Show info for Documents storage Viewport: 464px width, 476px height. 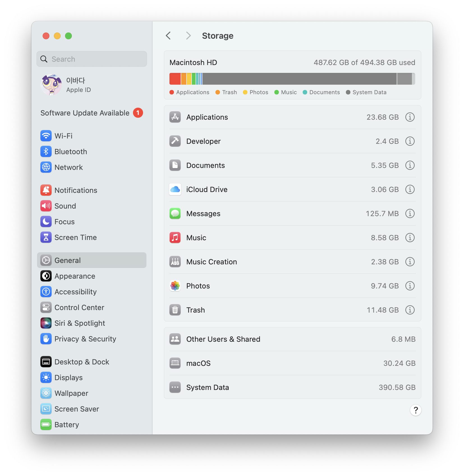pyautogui.click(x=410, y=165)
